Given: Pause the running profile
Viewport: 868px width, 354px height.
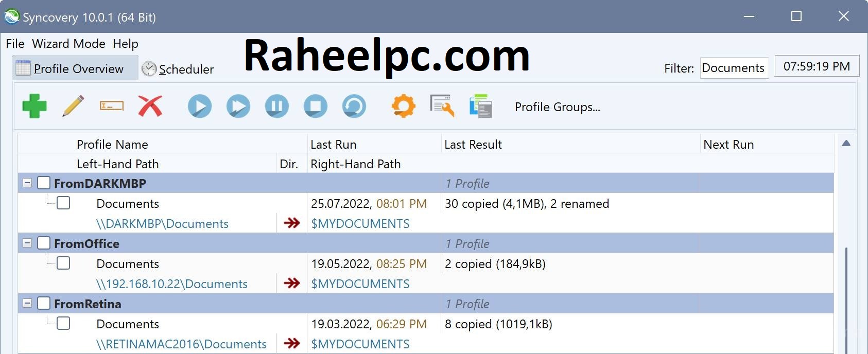Looking at the screenshot, I should (x=277, y=107).
